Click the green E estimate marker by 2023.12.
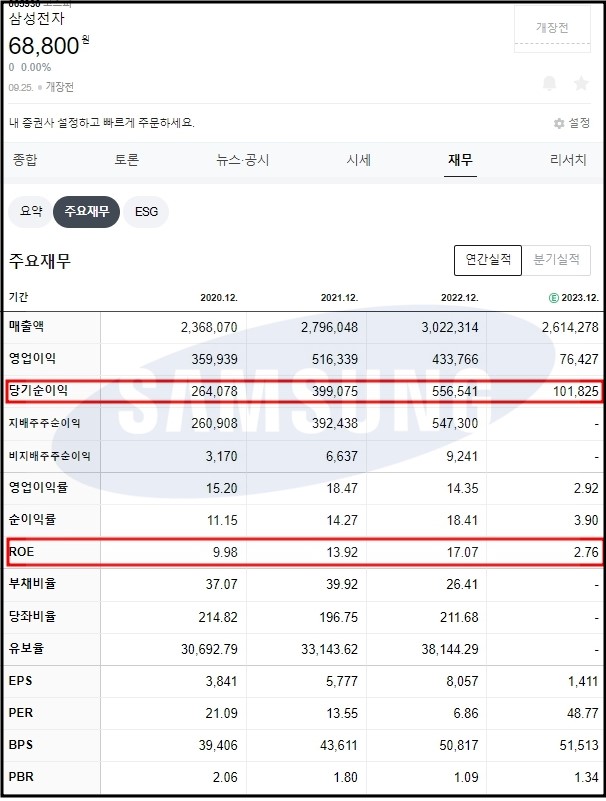 pyautogui.click(x=553, y=298)
